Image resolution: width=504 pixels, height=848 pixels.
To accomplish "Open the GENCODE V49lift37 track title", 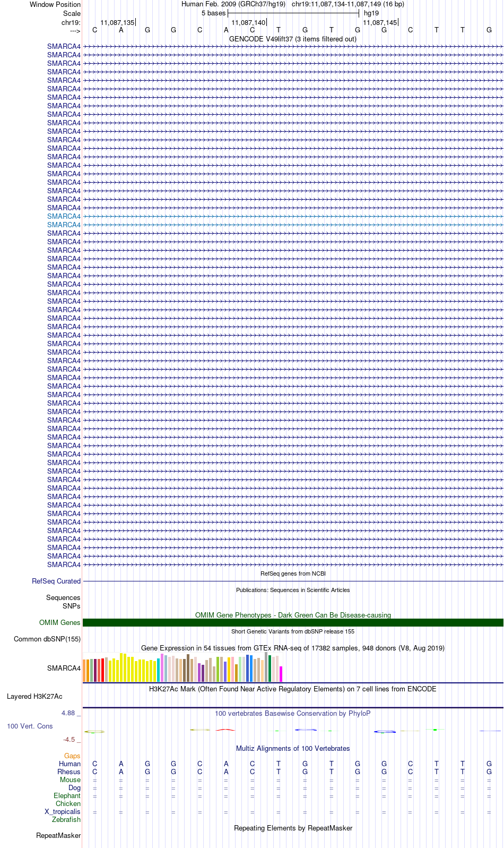I will [x=293, y=39].
